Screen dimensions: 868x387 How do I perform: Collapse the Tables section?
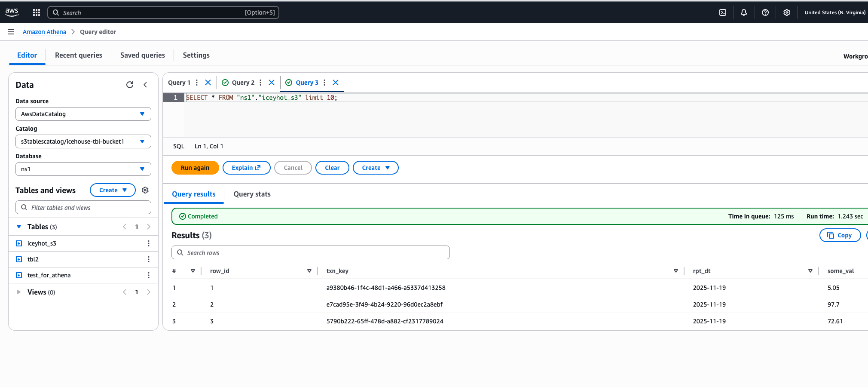pyautogui.click(x=19, y=227)
